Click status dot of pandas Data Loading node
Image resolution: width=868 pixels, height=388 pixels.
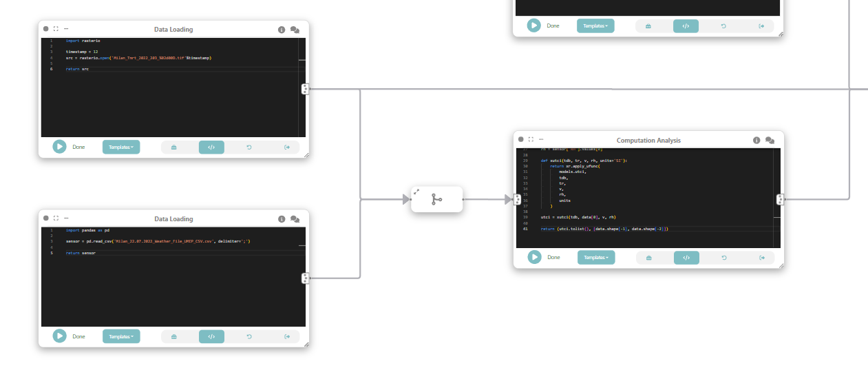(x=46, y=218)
